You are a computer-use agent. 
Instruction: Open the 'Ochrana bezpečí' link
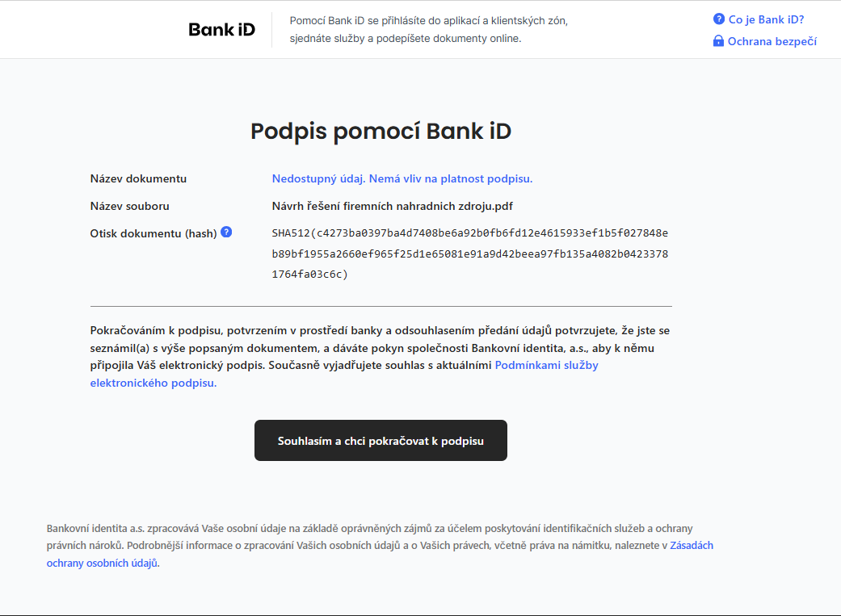pos(772,41)
